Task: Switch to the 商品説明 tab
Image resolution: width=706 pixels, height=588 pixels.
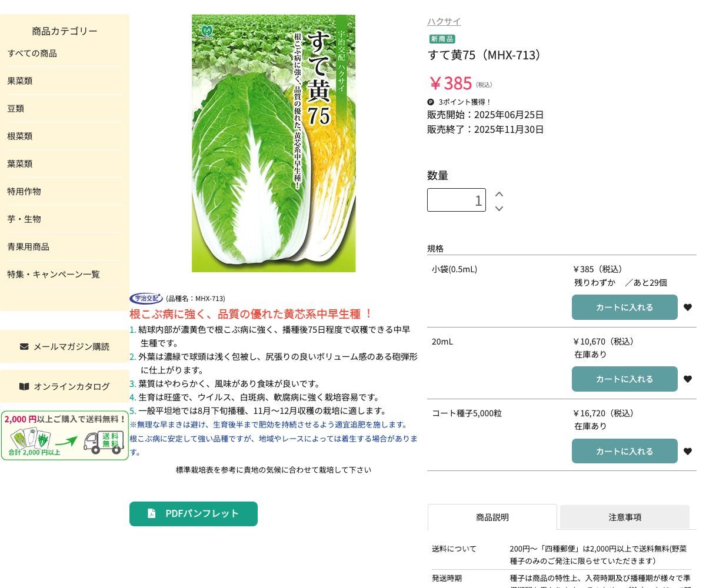Action: [x=492, y=517]
